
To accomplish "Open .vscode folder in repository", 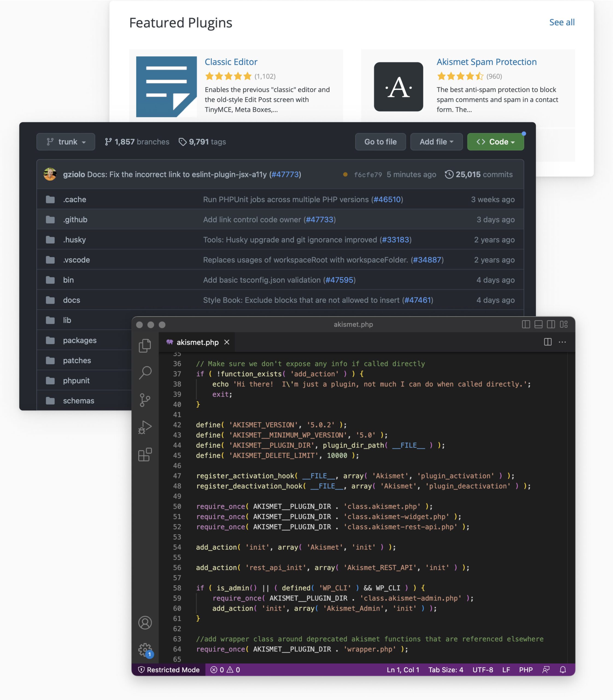I will 76,260.
